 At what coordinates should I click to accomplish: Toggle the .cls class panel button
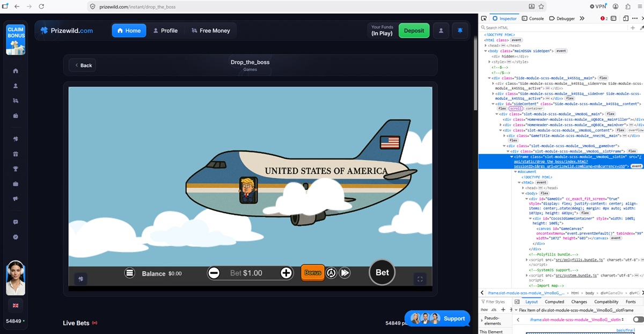(493, 310)
